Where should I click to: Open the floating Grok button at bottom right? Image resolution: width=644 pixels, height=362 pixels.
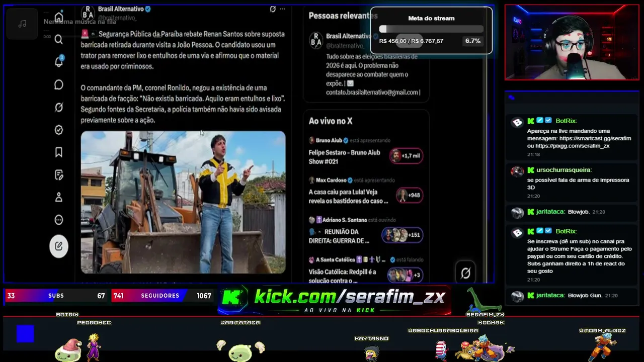465,273
